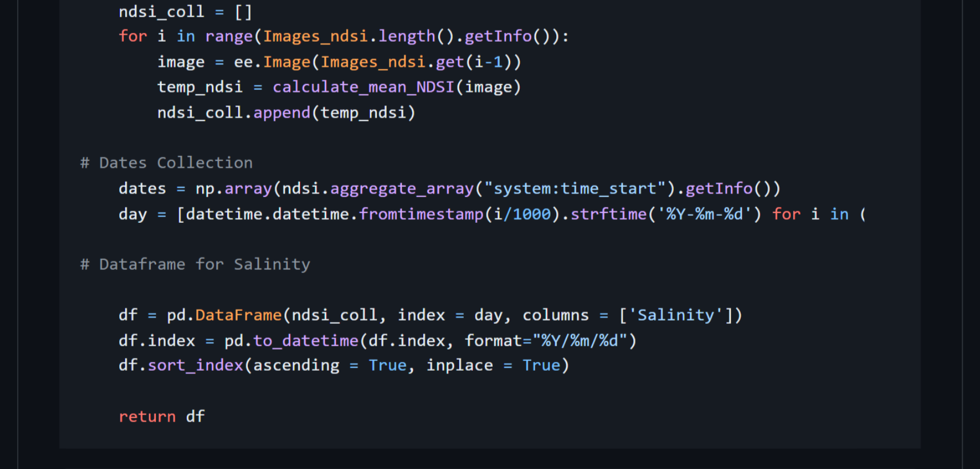Click the '# Dataframe for Salinity' comment
Image resolution: width=980 pixels, height=469 pixels.
(x=195, y=264)
